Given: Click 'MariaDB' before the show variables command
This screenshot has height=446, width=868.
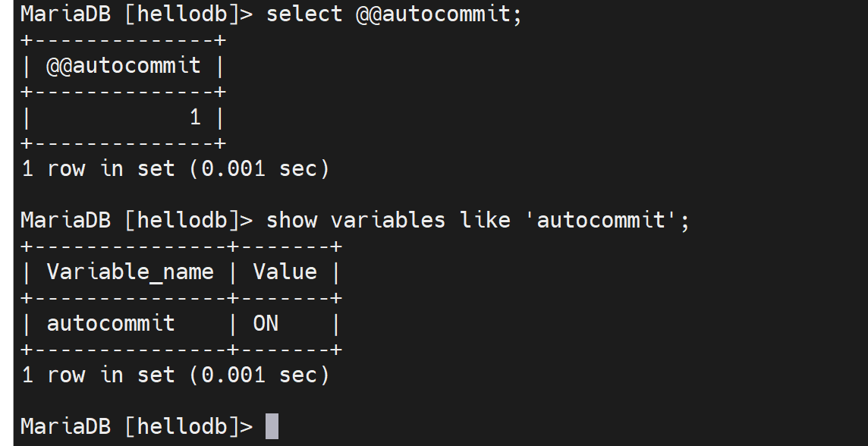Looking at the screenshot, I should click(x=65, y=220).
